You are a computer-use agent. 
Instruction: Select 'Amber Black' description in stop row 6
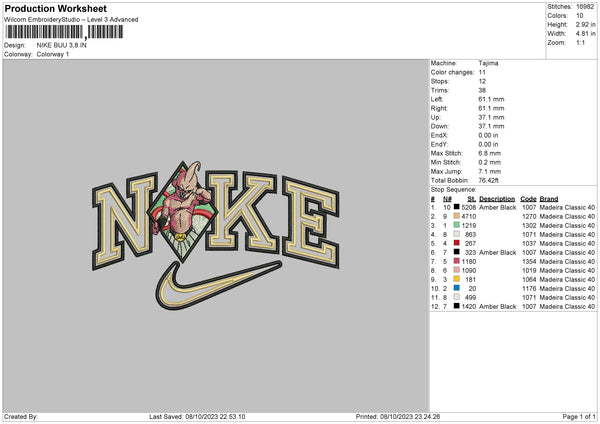click(x=497, y=253)
